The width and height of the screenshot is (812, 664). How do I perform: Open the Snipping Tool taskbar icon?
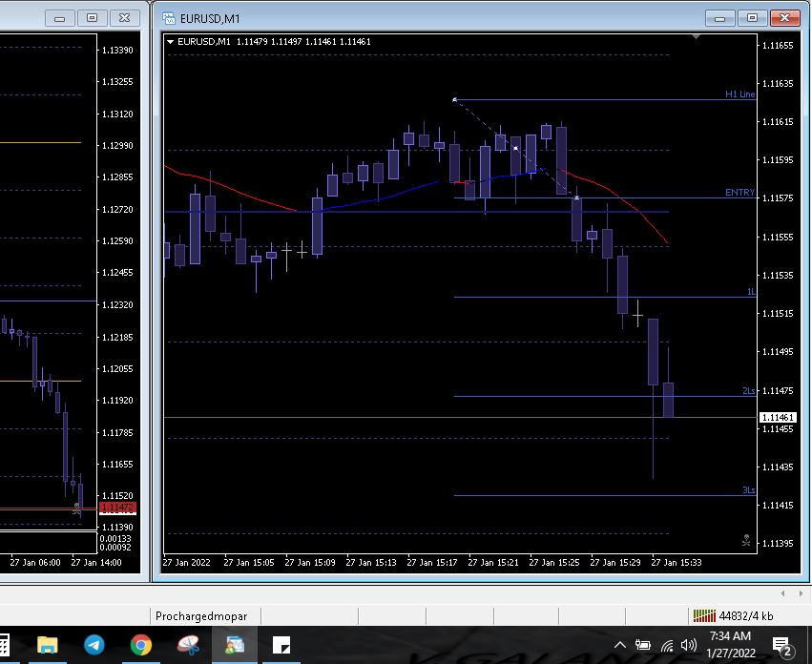pyautogui.click(x=188, y=646)
